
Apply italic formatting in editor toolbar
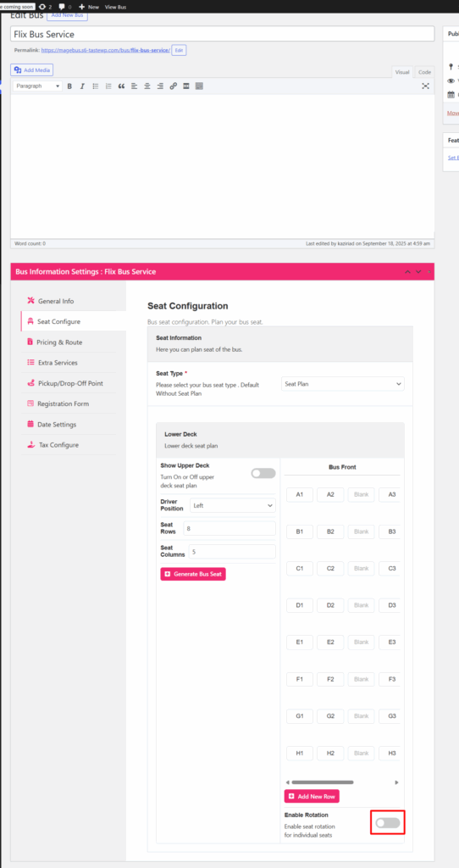pyautogui.click(x=82, y=86)
